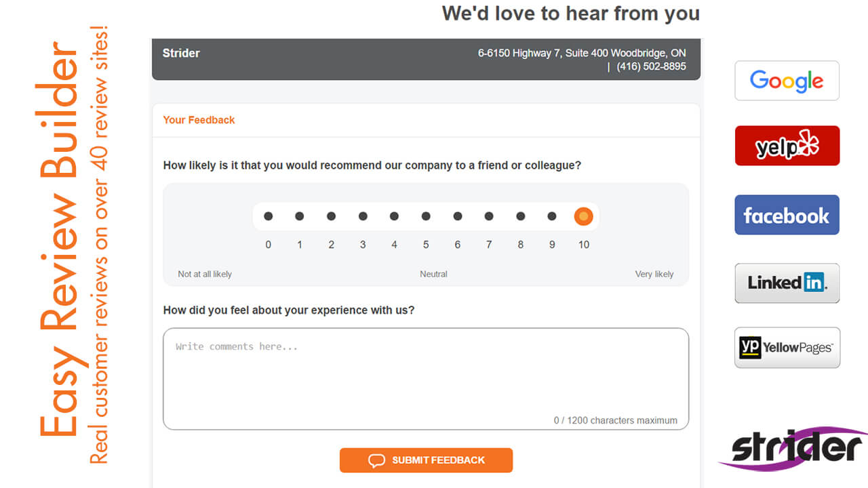Select the highlighted rating 10 dot
This screenshot has height=488, width=868.
tap(583, 216)
